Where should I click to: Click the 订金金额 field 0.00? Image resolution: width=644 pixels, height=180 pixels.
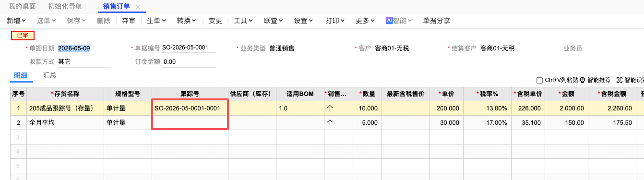coord(189,61)
